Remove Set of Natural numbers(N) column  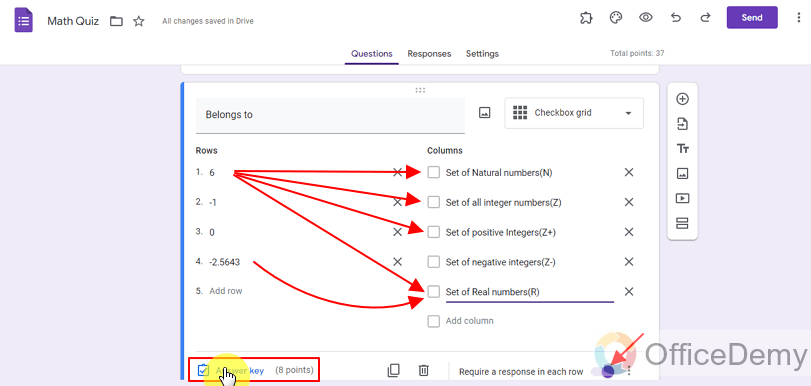tap(629, 172)
